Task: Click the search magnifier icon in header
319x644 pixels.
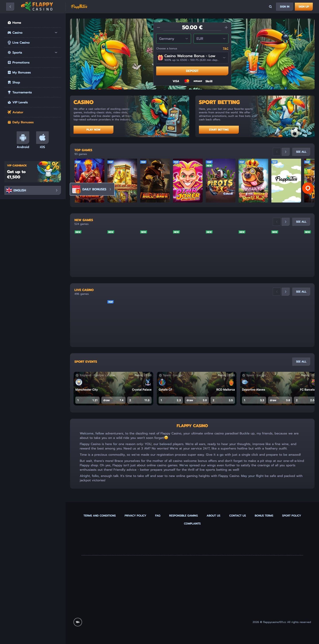Action: pyautogui.click(x=270, y=7)
